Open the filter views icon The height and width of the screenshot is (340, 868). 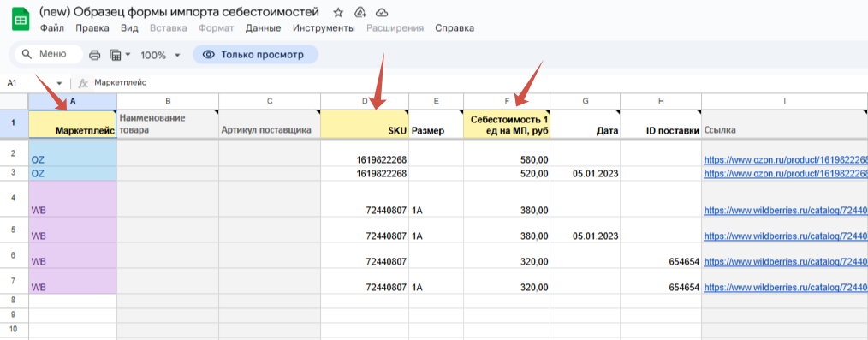point(116,55)
